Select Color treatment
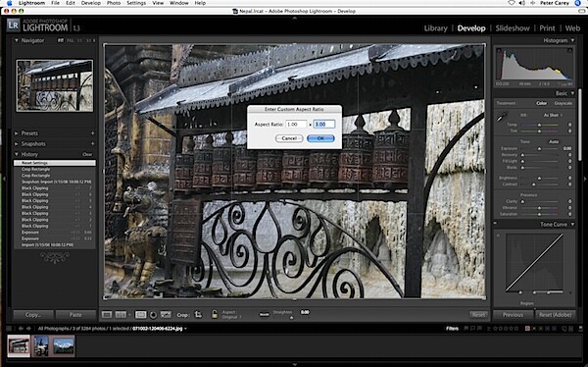588x367 pixels. click(541, 103)
